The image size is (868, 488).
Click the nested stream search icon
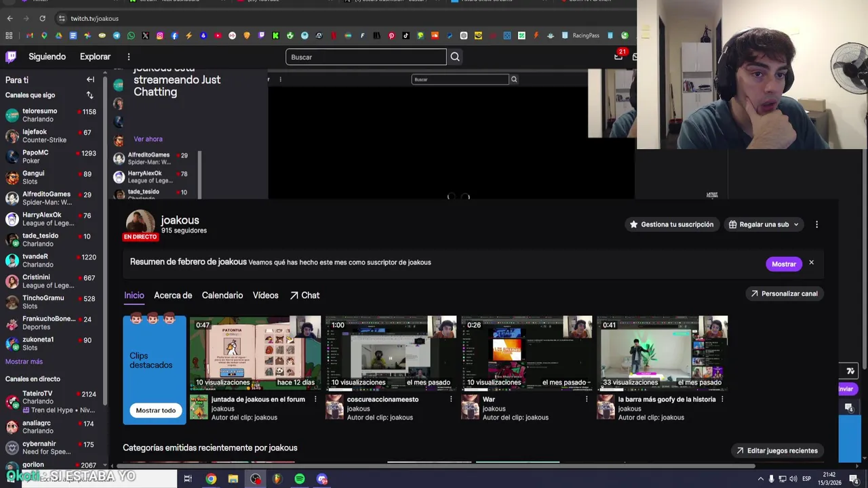tap(514, 79)
